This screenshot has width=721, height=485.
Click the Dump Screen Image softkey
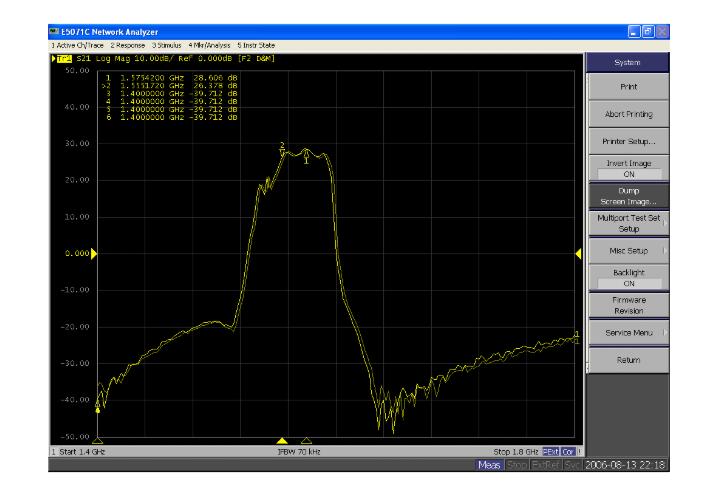pyautogui.click(x=631, y=194)
